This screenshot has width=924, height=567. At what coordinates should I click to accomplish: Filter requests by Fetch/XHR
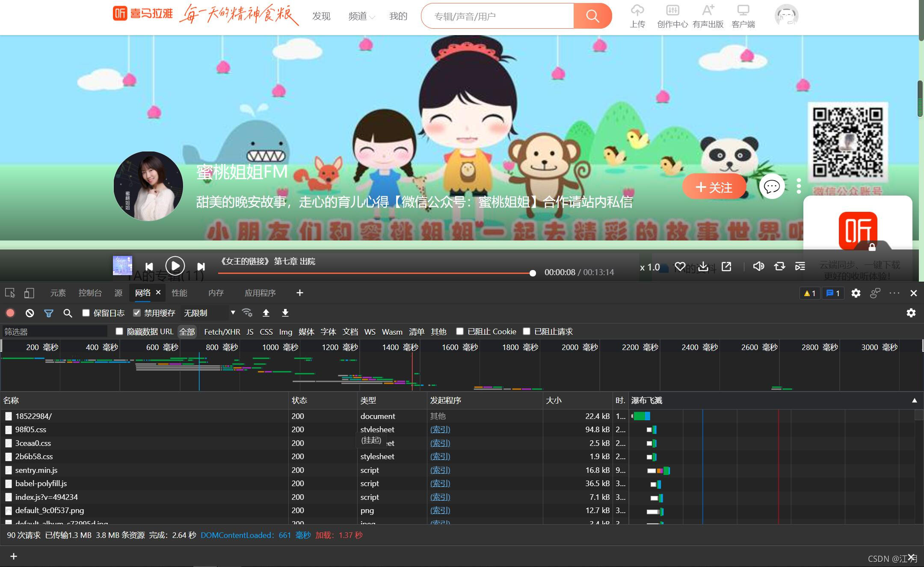pos(222,332)
